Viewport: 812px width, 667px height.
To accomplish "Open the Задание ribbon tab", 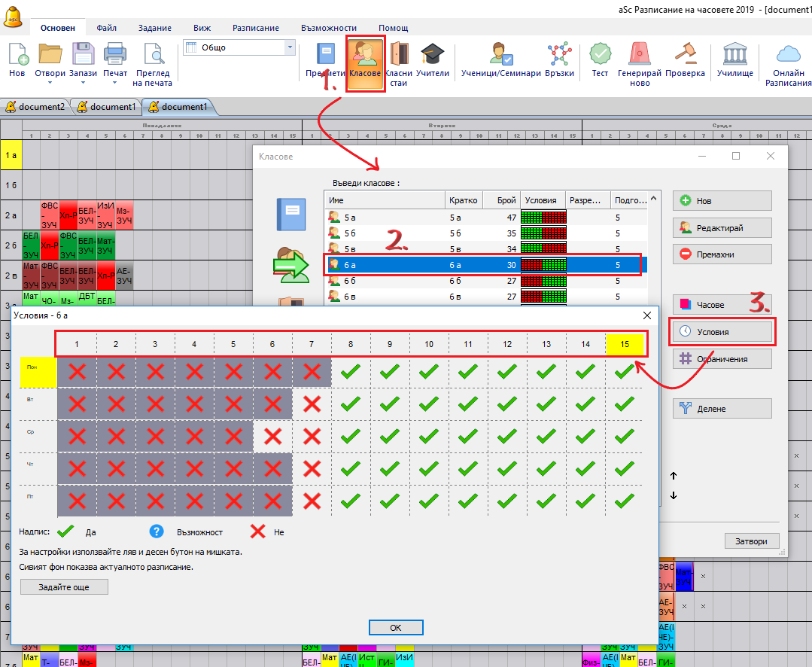I will pos(154,28).
